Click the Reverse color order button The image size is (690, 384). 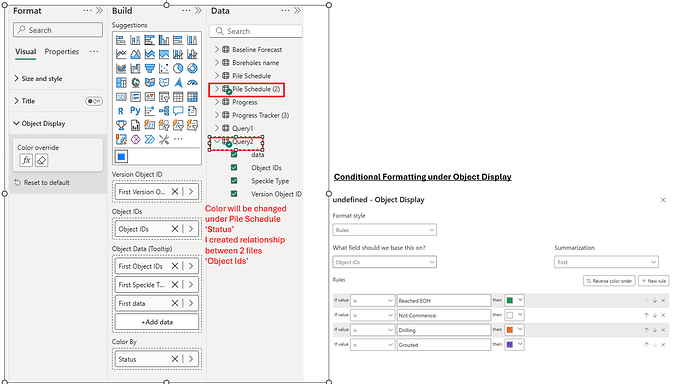click(609, 281)
